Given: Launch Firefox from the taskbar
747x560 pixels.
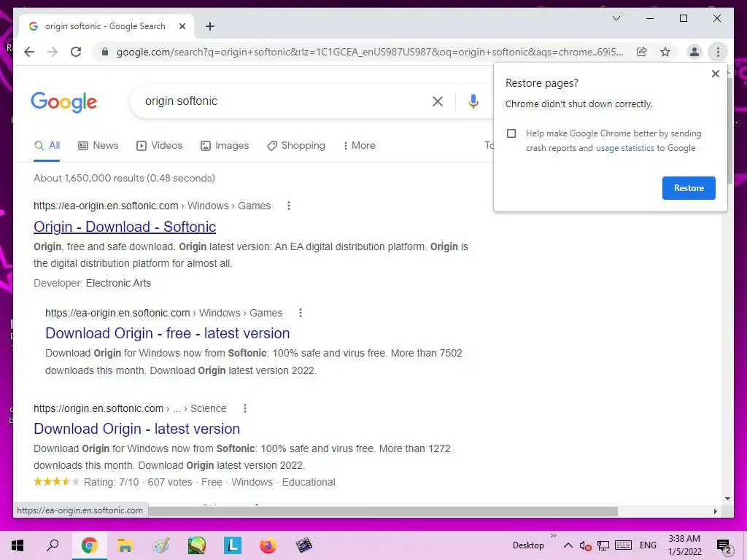Looking at the screenshot, I should tap(268, 545).
